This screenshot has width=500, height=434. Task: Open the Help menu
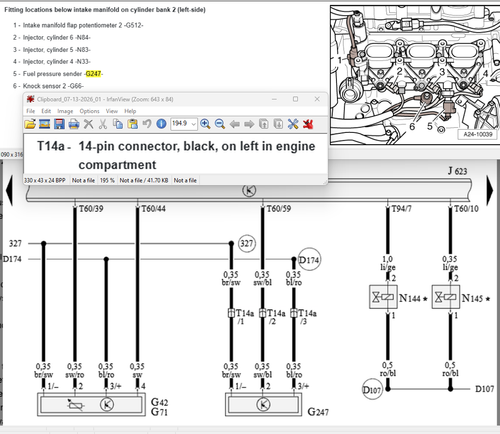pos(130,111)
